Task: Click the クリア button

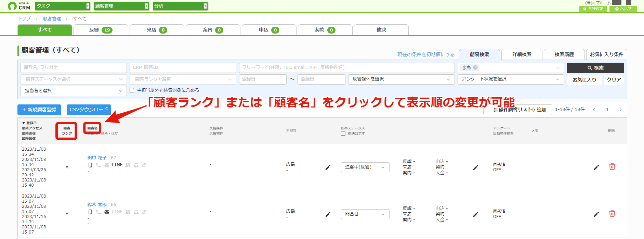Action: pos(614,80)
